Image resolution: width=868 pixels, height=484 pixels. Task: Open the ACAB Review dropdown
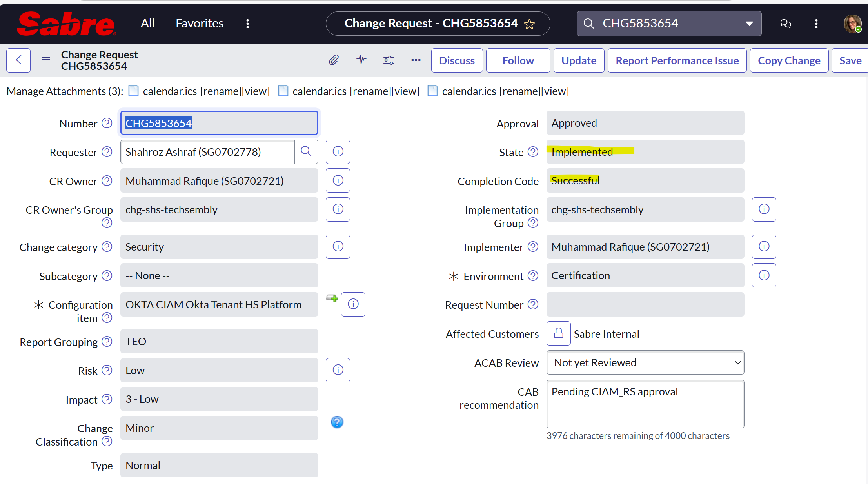(645, 362)
